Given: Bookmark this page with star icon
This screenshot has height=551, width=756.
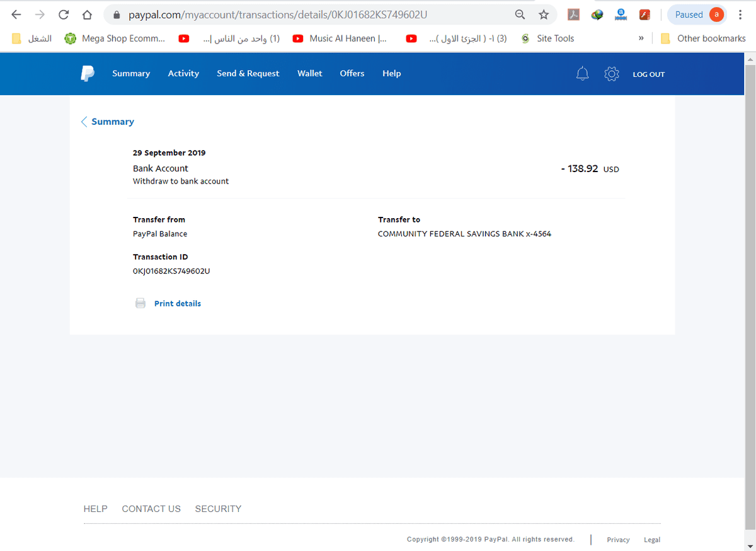Looking at the screenshot, I should [544, 14].
